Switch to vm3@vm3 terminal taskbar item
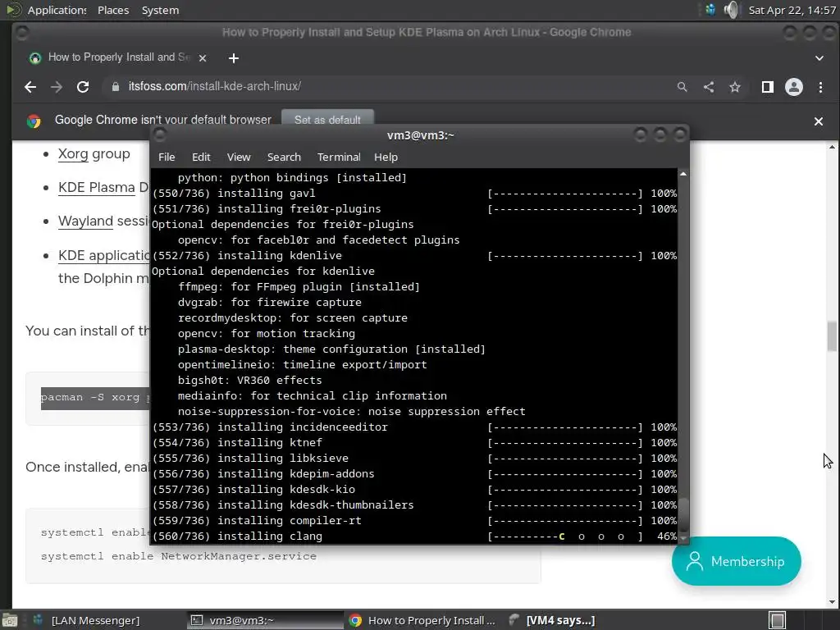 [x=265, y=620]
